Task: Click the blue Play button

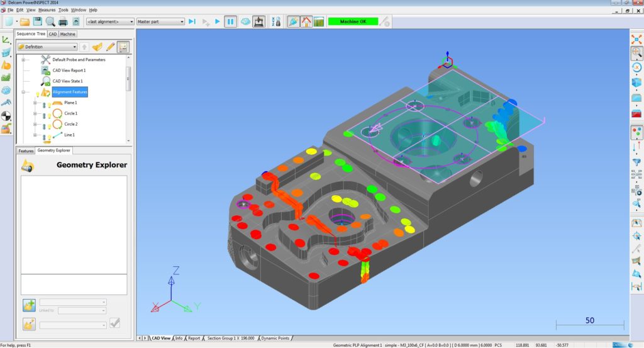Action: pos(217,21)
